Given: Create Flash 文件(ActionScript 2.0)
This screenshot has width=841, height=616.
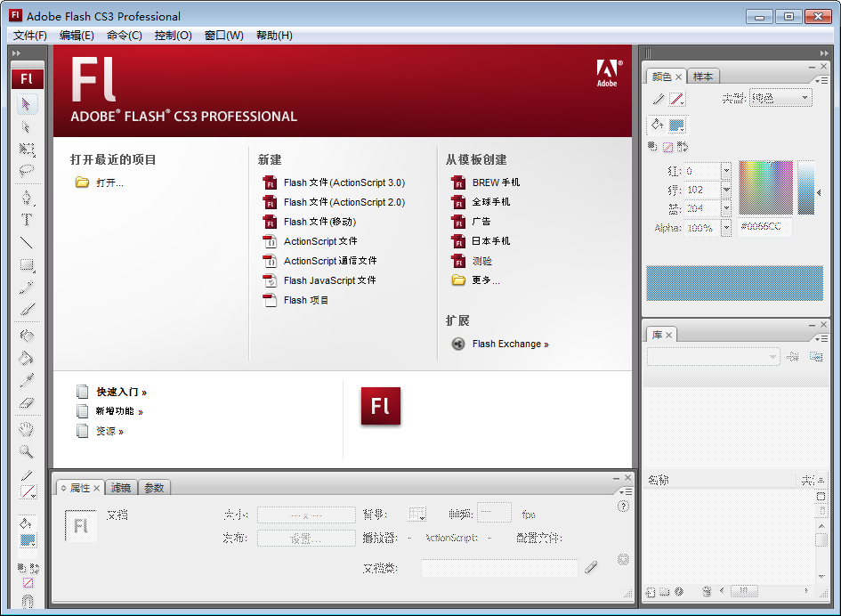Looking at the screenshot, I should coord(344,202).
